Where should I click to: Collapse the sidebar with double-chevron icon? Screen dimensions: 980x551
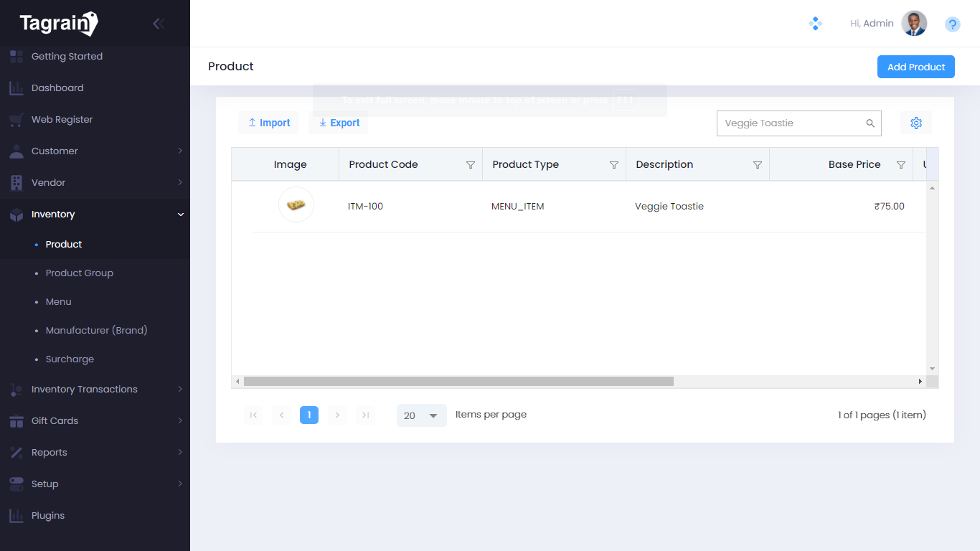point(159,24)
